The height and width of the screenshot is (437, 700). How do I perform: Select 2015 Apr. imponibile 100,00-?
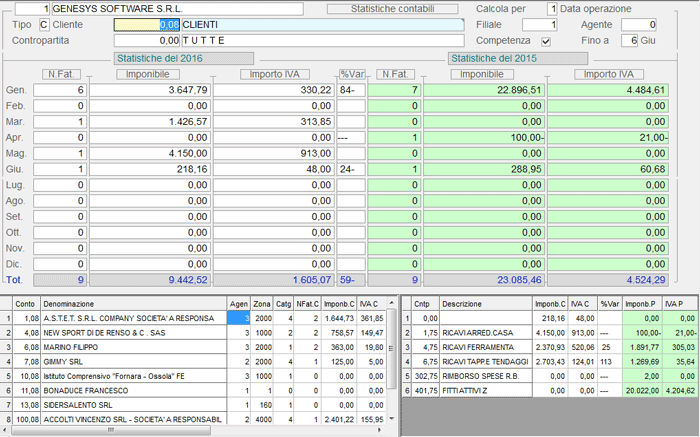pyautogui.click(x=484, y=137)
